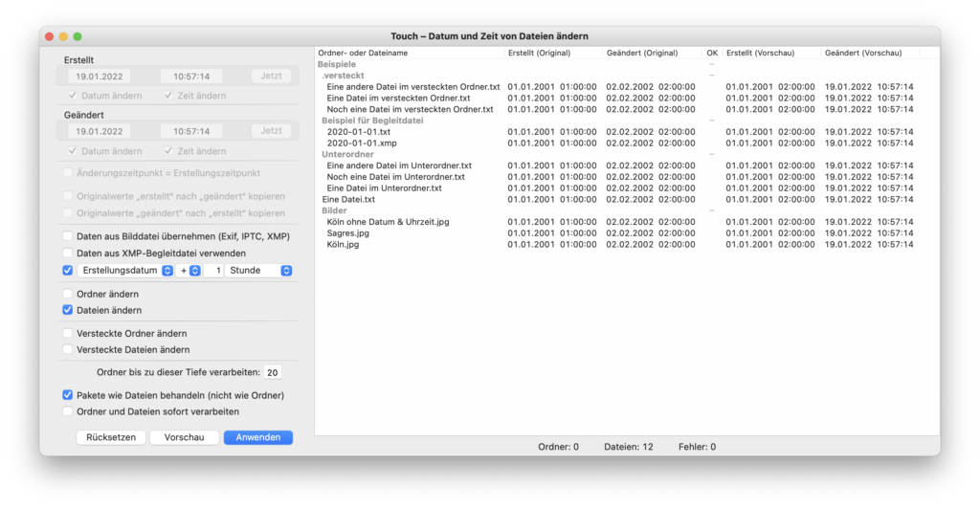Click the OK column header
Screen dimensions: 980x508
(x=712, y=54)
